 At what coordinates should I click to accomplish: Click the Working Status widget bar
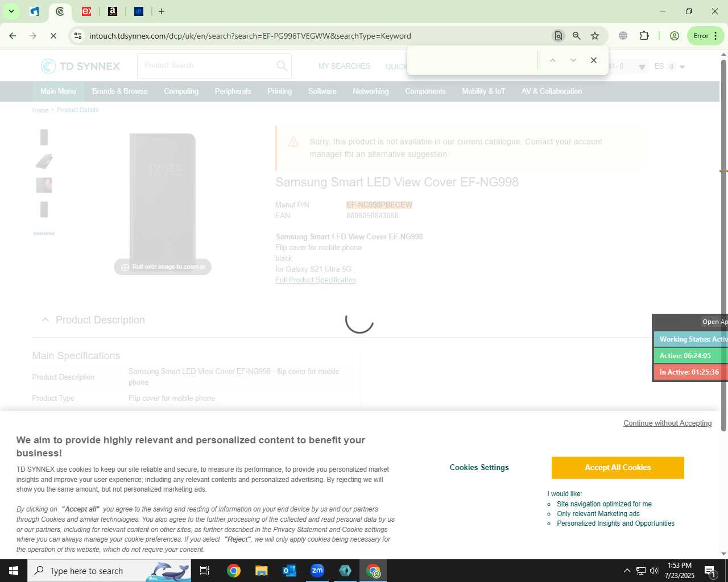tap(690, 339)
